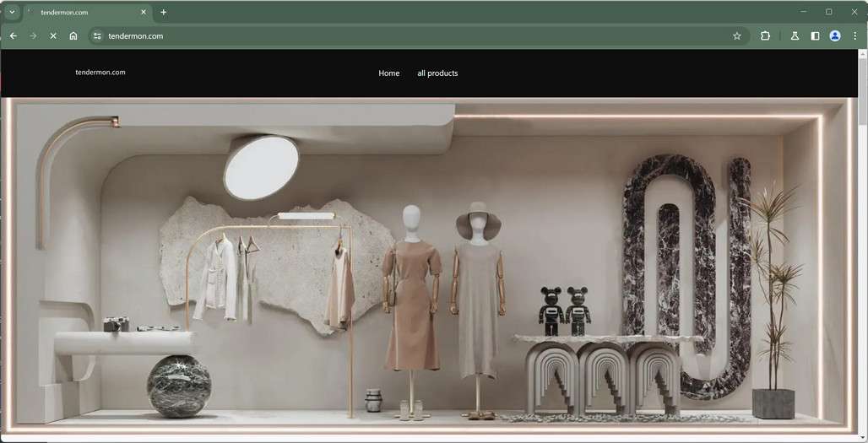868x443 pixels.
Task: Click the boutique showroom hero image
Action: pyautogui.click(x=429, y=267)
